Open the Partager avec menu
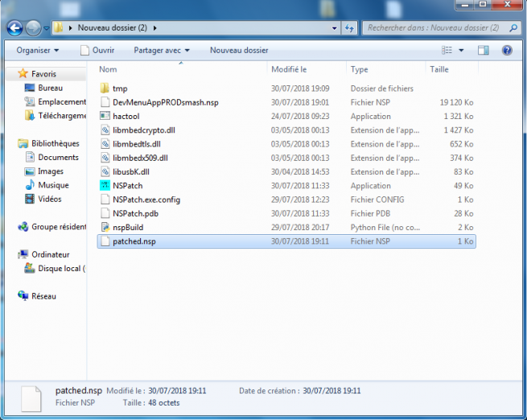Screen dimensions: 527x420 coord(162,51)
